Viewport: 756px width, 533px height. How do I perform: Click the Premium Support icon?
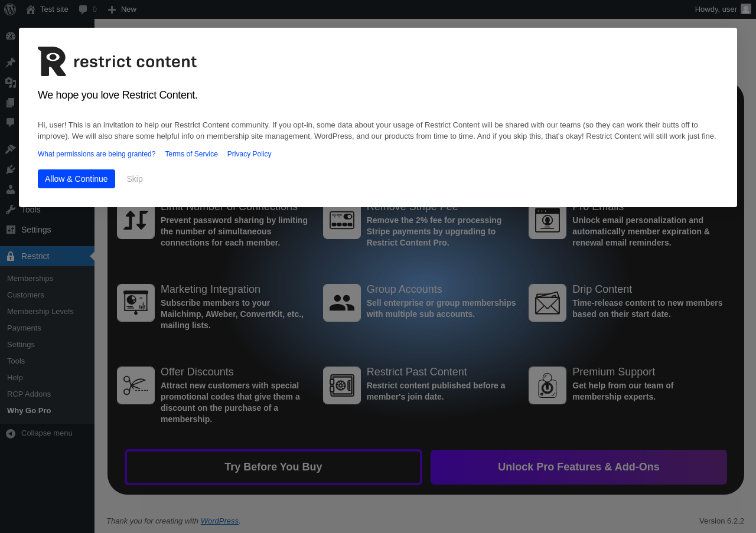tap(548, 385)
